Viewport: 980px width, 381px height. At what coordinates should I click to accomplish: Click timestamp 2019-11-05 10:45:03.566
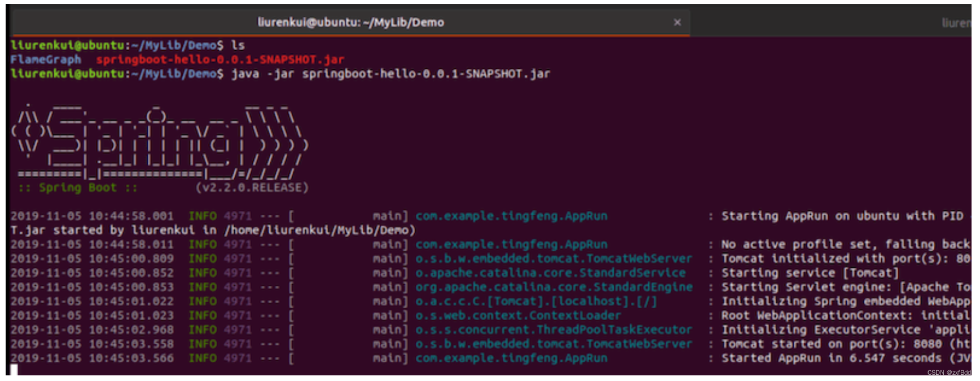pos(92,358)
